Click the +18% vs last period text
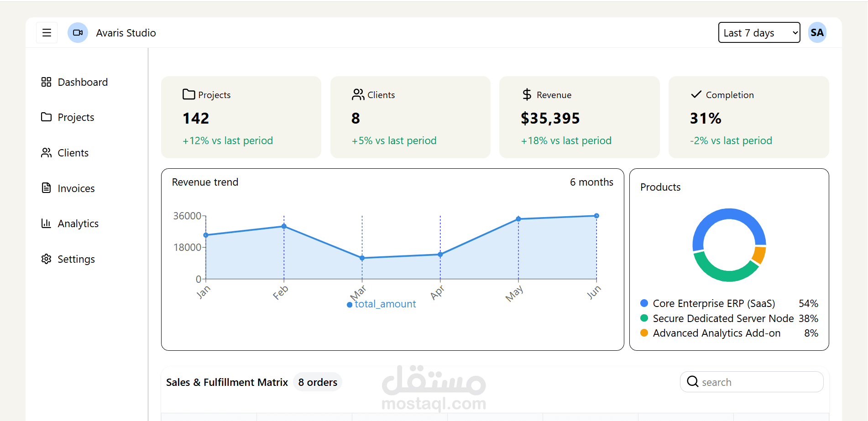868x421 pixels. click(x=566, y=140)
